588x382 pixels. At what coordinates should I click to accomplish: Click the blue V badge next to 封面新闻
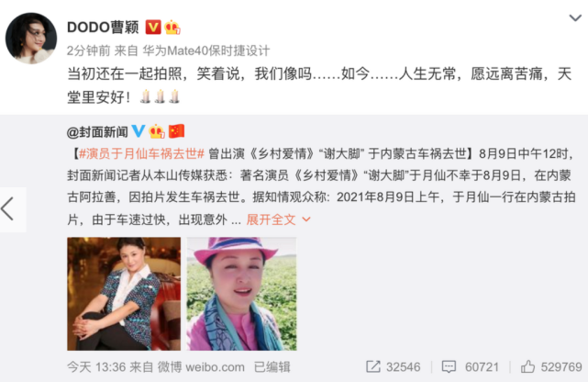click(138, 131)
